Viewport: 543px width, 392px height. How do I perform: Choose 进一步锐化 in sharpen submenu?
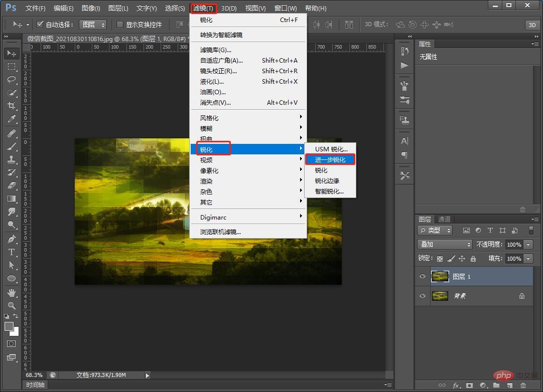point(330,159)
